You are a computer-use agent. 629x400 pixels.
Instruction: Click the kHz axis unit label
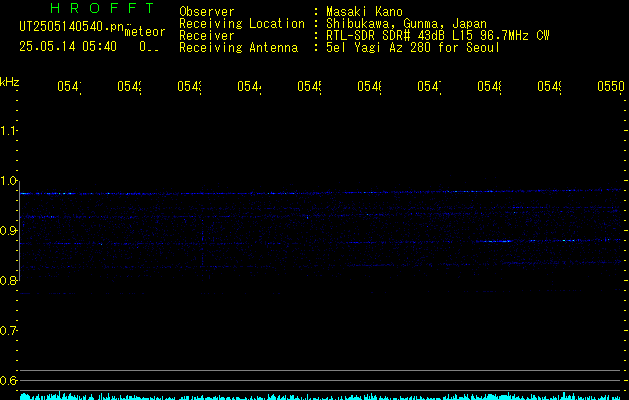pyautogui.click(x=10, y=82)
